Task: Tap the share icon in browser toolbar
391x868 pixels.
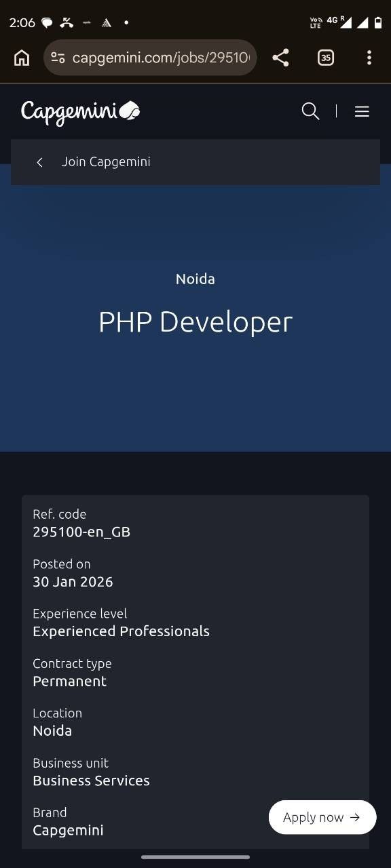Action: point(280,58)
